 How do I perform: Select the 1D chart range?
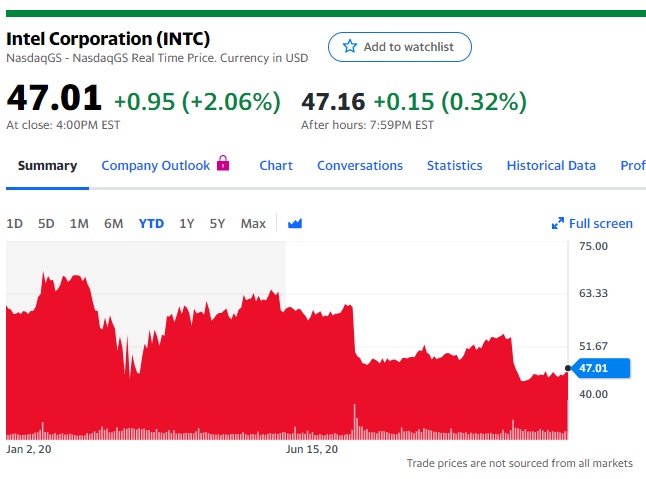tap(14, 224)
